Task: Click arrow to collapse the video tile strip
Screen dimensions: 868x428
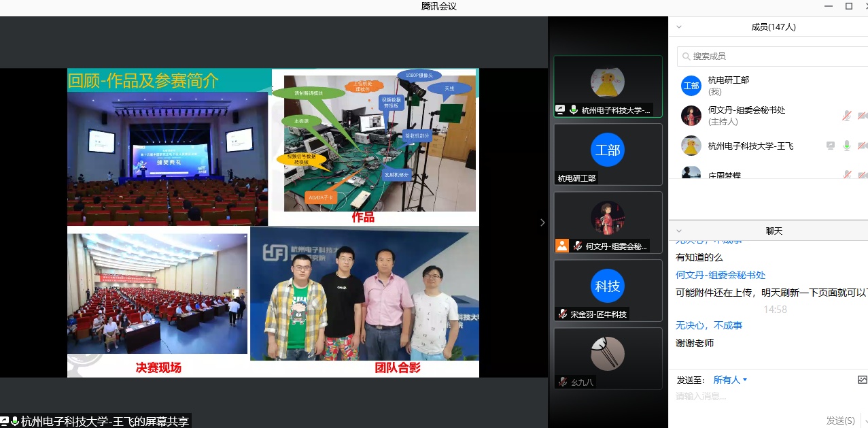Action: click(x=542, y=223)
